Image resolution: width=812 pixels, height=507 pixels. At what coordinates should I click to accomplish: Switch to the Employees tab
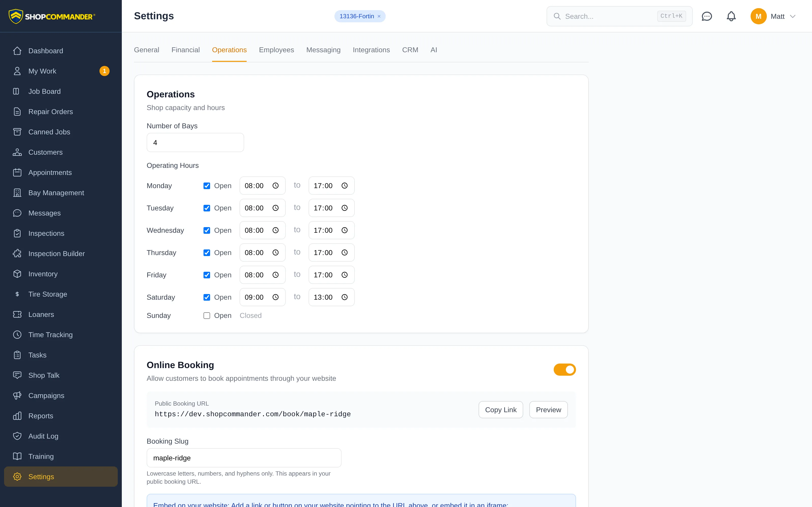click(x=277, y=50)
